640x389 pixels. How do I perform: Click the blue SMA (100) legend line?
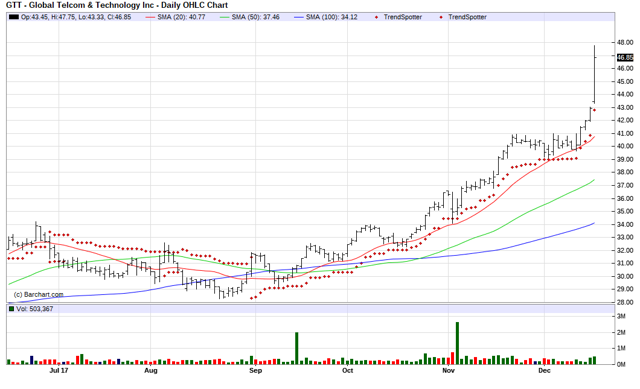[x=299, y=17]
